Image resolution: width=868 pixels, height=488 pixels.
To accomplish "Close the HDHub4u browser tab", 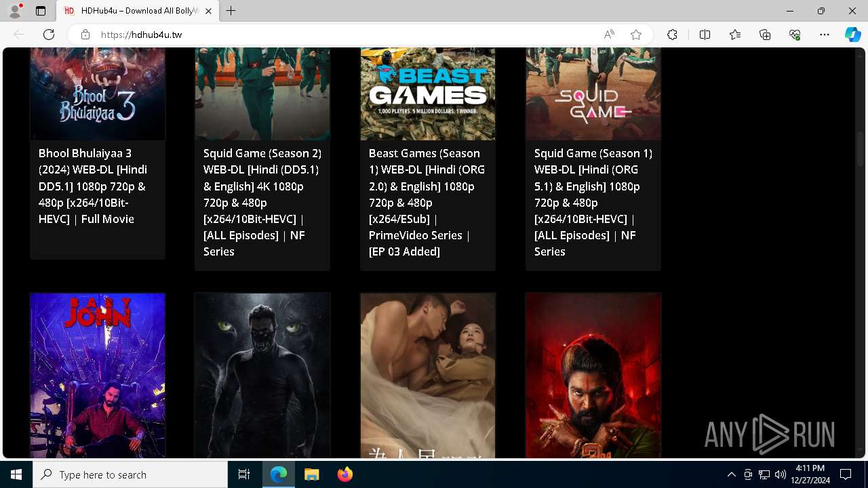I will pyautogui.click(x=209, y=11).
